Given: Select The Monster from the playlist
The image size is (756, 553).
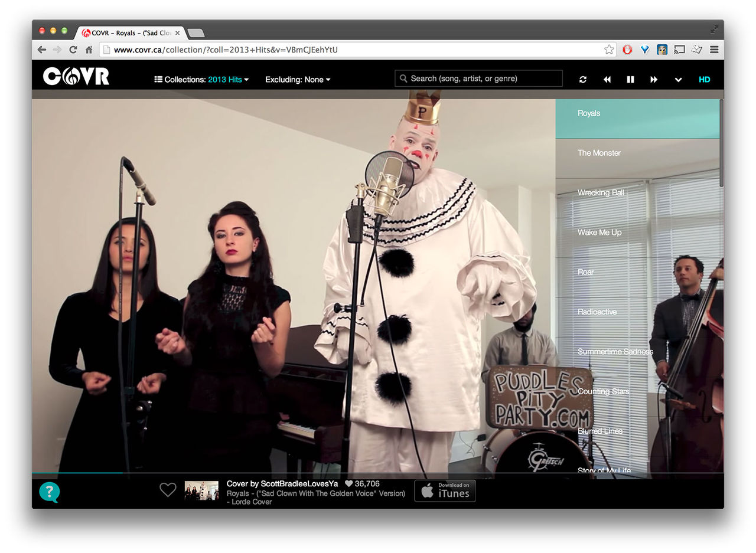Looking at the screenshot, I should (599, 153).
